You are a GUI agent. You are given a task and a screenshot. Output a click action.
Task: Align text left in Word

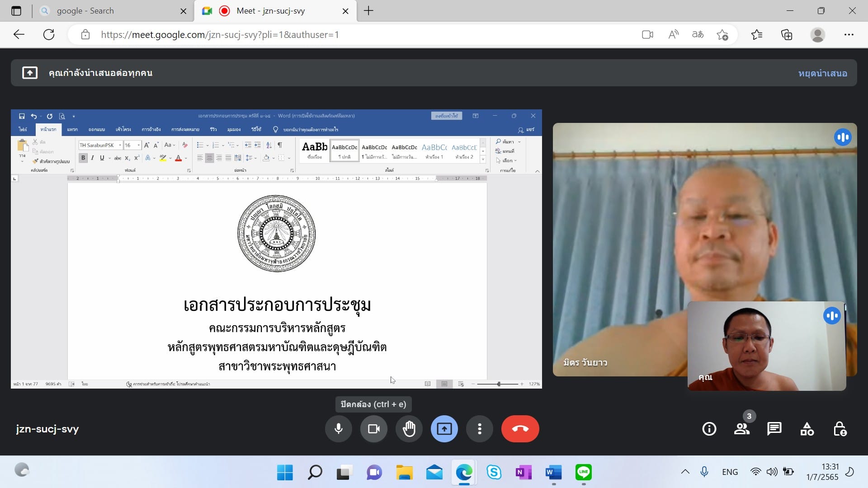pos(200,158)
